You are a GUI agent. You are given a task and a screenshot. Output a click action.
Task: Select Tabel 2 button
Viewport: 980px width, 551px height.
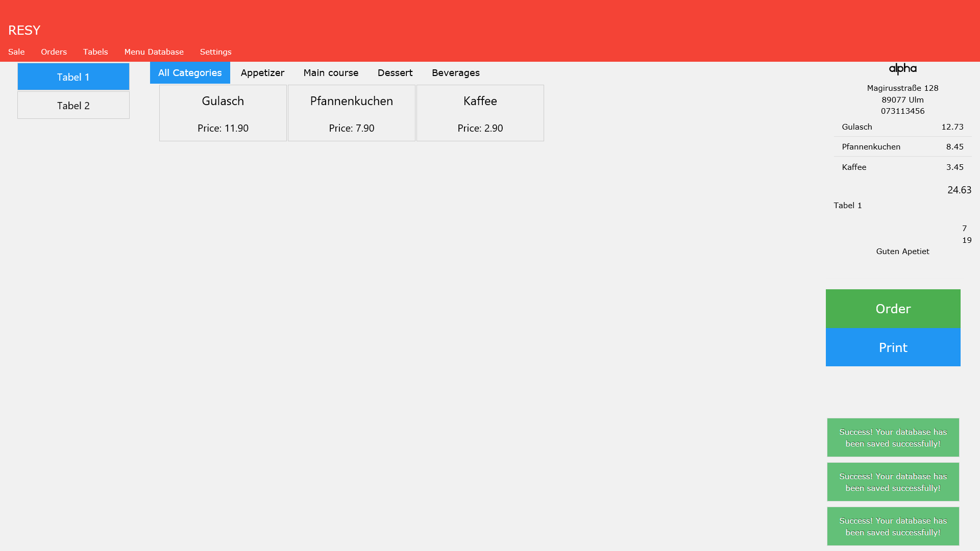73,106
